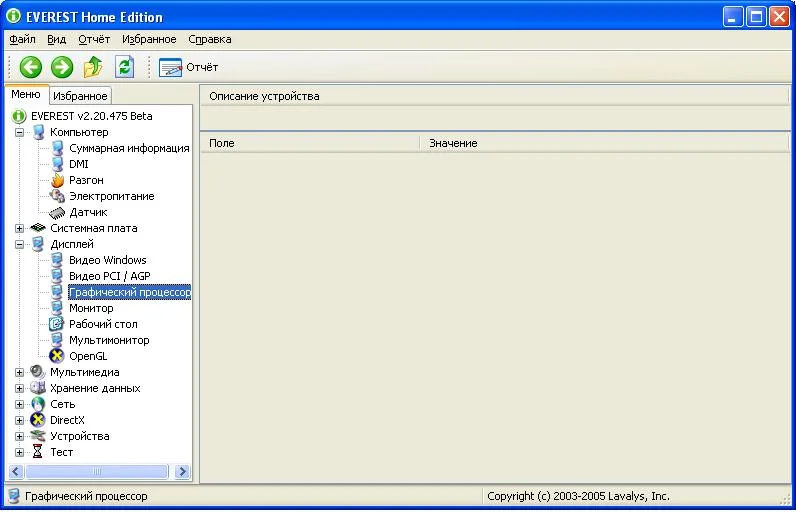796x512 pixels.
Task: Click the Тест hourglass icon
Action: pos(38,452)
